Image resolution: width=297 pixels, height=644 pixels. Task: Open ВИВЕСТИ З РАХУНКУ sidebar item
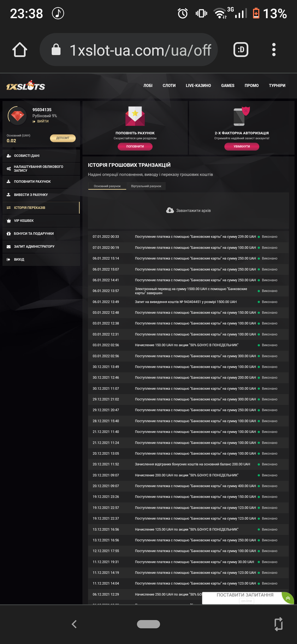41,195
